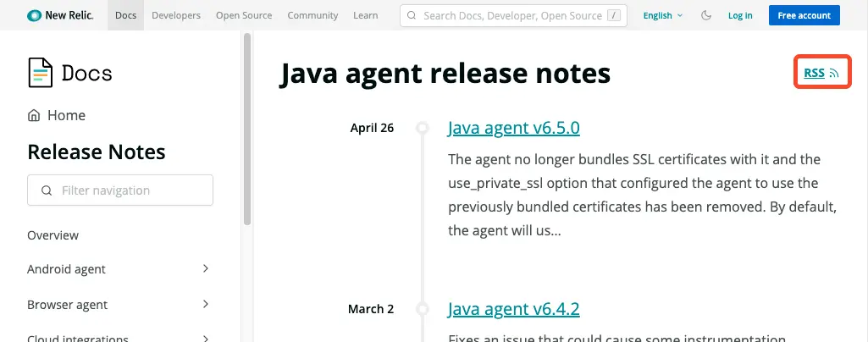
Task: Click the Release Notes sidebar heading
Action: click(97, 152)
